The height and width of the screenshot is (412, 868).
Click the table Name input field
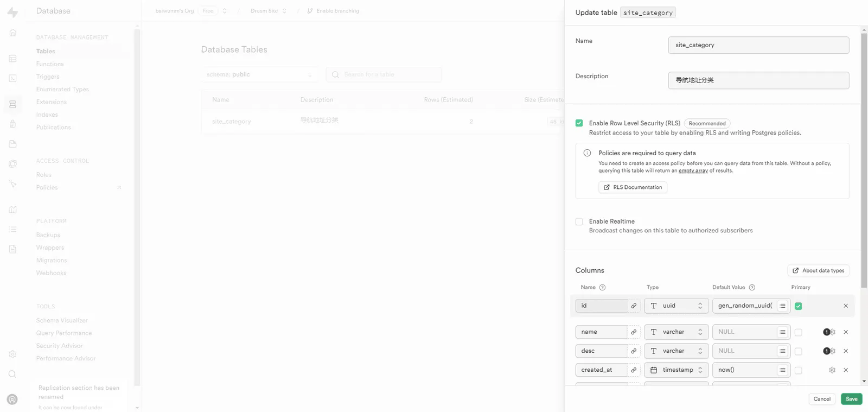pyautogui.click(x=758, y=45)
